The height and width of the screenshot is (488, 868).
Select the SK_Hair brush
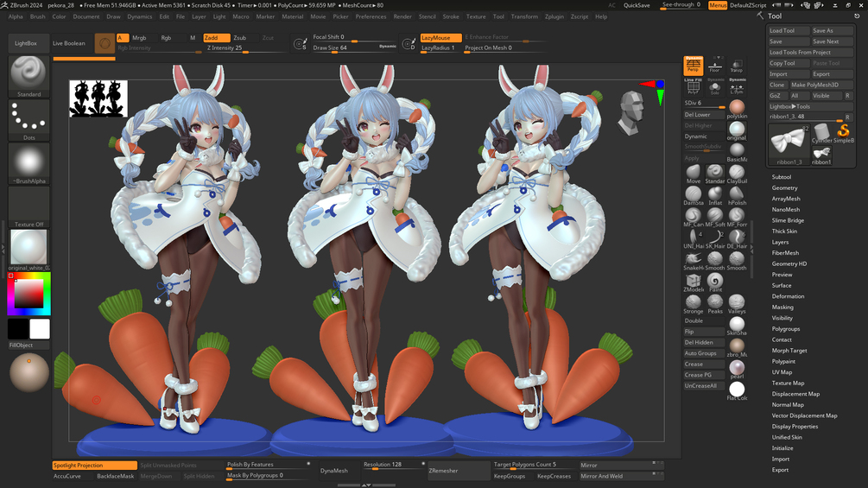[x=714, y=238]
